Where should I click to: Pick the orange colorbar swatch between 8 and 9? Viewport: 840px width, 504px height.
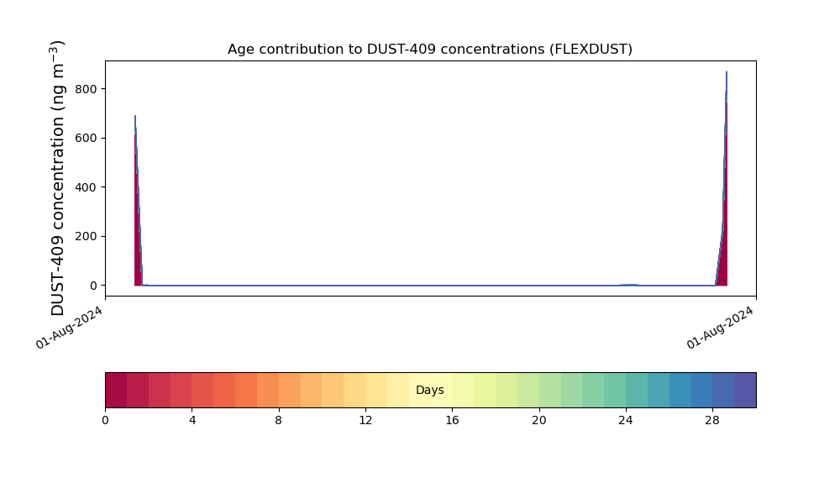point(289,390)
